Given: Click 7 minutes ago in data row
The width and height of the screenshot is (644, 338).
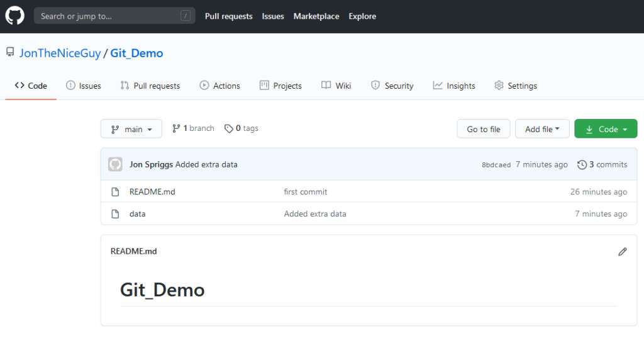Looking at the screenshot, I should (x=601, y=214).
